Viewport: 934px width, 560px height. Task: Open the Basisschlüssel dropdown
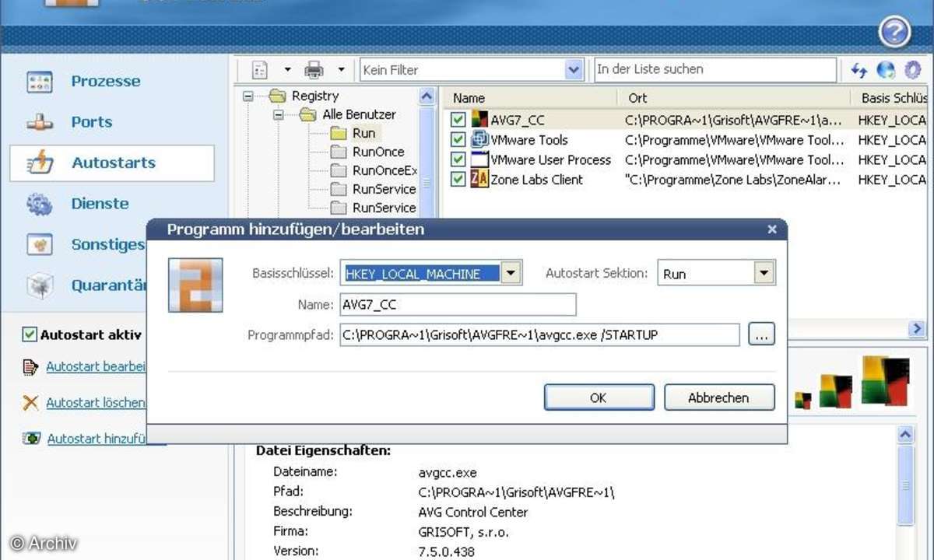tap(511, 273)
